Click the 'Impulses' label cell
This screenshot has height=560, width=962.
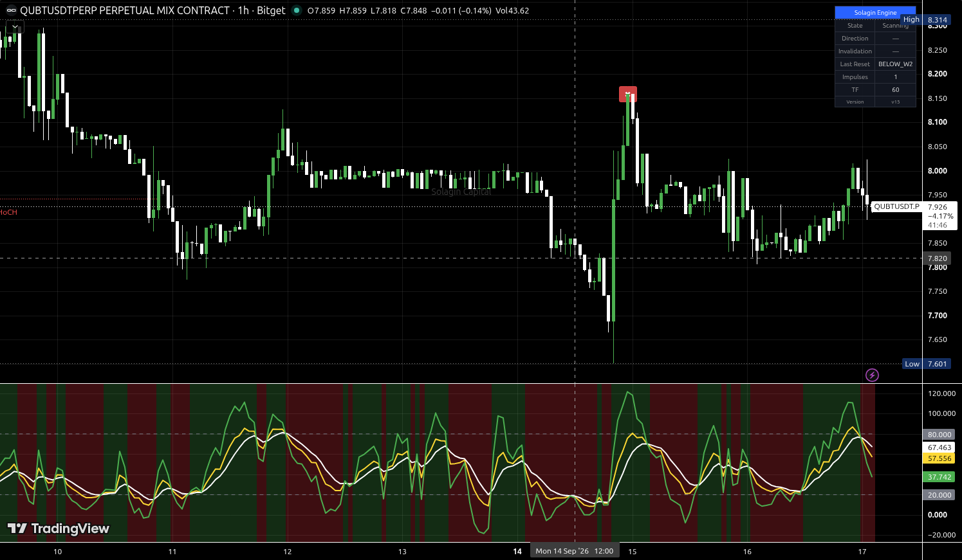click(x=855, y=77)
